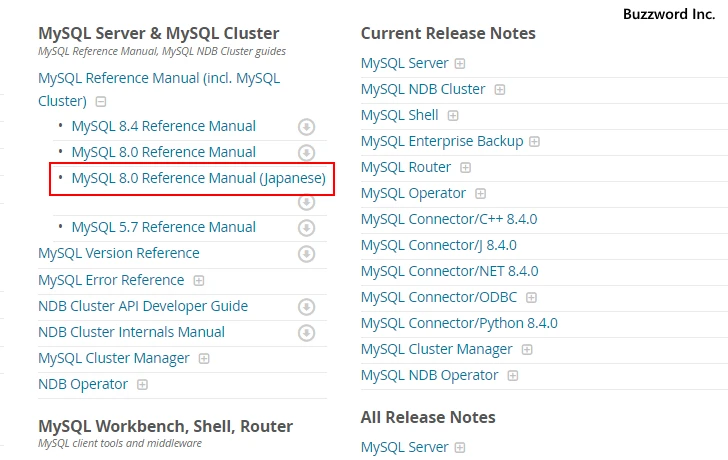This screenshot has height=460, width=728.
Task: Click download icon beside MySQL 8.0 Reference Manual
Action: [306, 153]
